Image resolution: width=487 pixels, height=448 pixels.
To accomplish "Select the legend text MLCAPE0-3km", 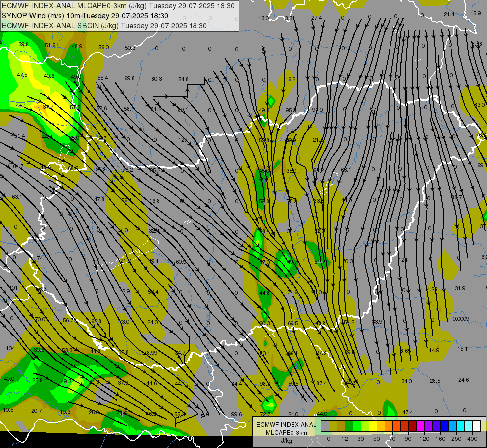I will [286, 433].
